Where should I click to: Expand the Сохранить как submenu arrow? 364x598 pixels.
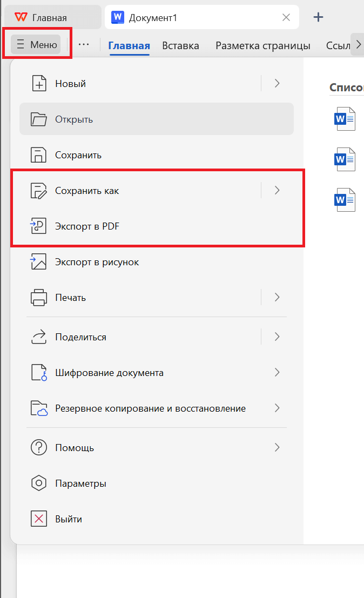click(x=277, y=190)
